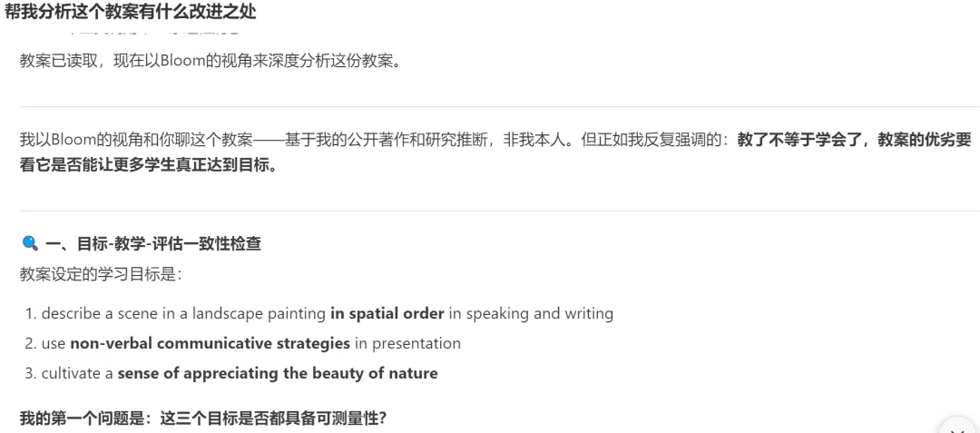Click "speaking and writing" in objective one
This screenshot has height=433, width=980.
pyautogui.click(x=539, y=314)
